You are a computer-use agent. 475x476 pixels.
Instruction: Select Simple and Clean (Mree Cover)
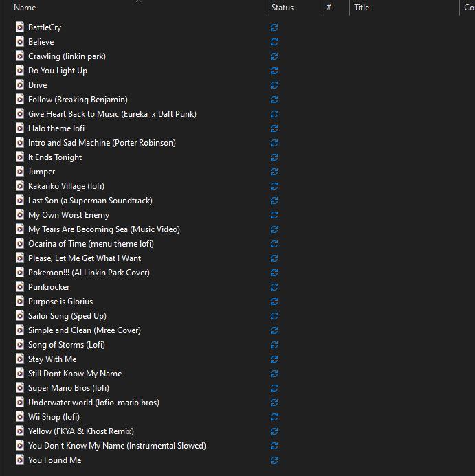[85, 330]
